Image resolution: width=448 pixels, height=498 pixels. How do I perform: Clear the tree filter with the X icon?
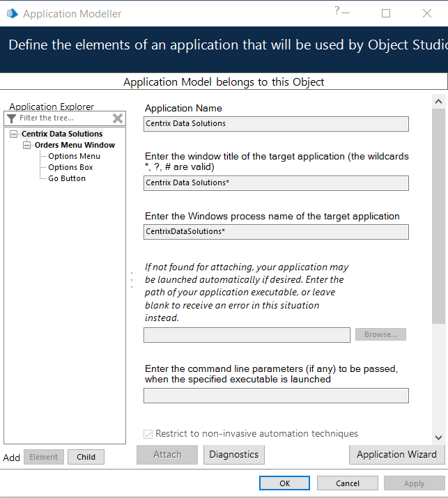118,118
